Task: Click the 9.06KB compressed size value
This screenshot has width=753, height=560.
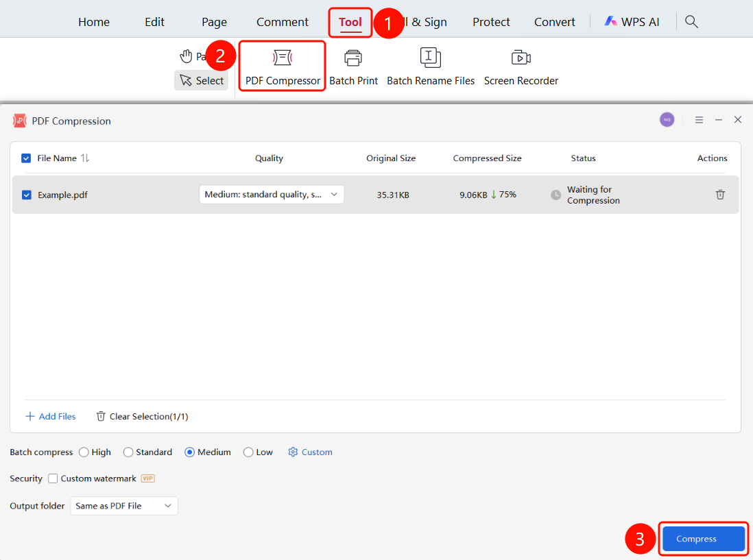Action: [x=473, y=195]
